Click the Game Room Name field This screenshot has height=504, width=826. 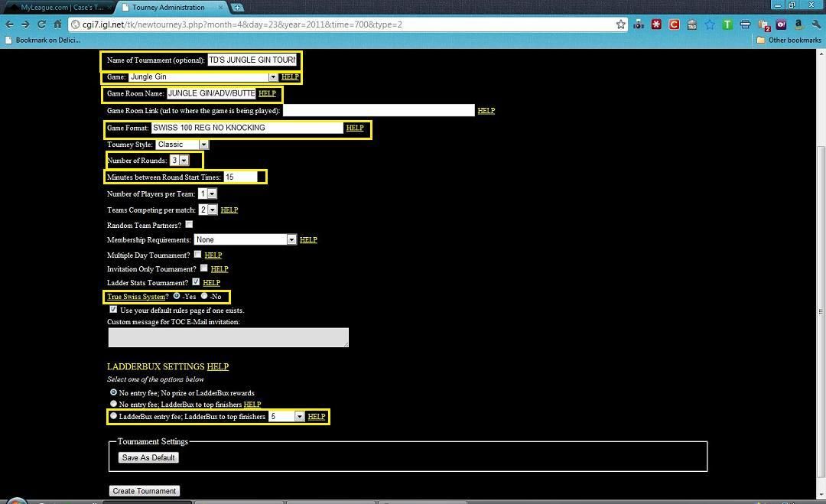211,93
